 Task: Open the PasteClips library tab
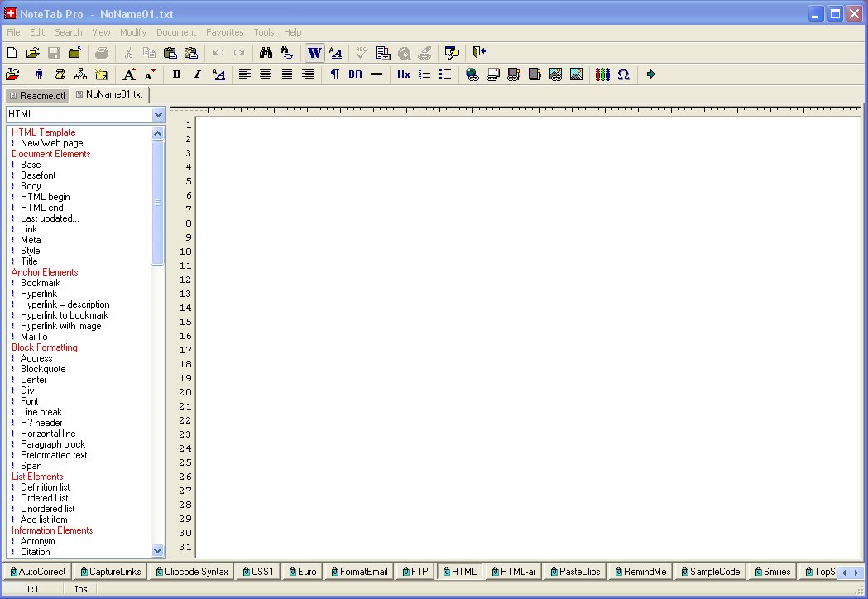tap(575, 572)
